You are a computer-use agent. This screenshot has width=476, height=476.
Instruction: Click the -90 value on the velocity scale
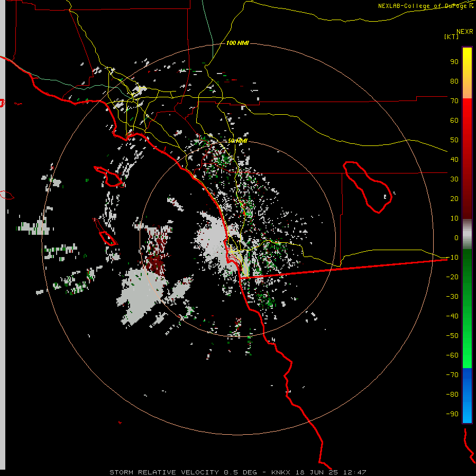(x=452, y=414)
